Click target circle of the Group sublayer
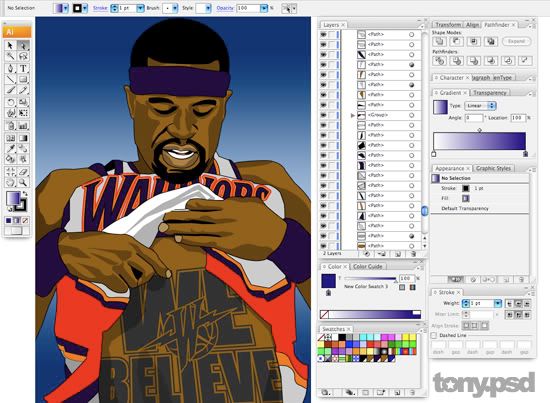The height and width of the screenshot is (403, 550). point(411,115)
